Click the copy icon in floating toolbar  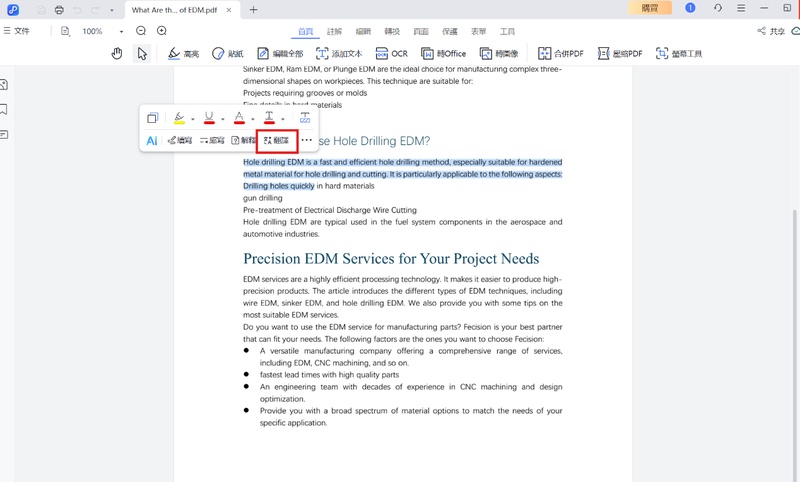152,118
